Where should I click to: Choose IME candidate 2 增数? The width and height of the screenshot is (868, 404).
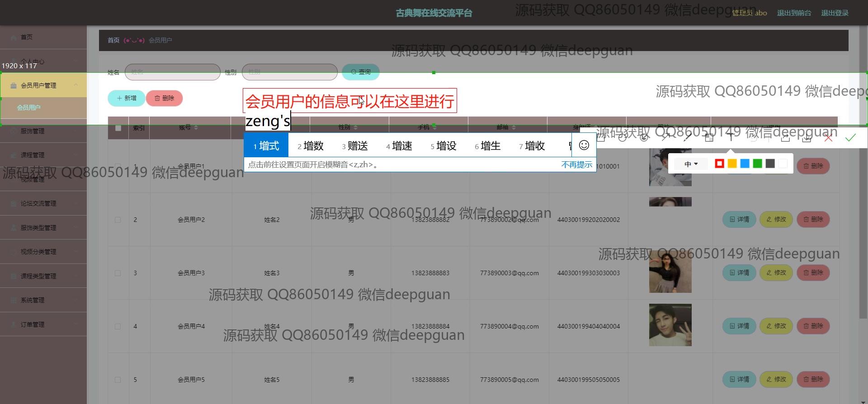311,146
